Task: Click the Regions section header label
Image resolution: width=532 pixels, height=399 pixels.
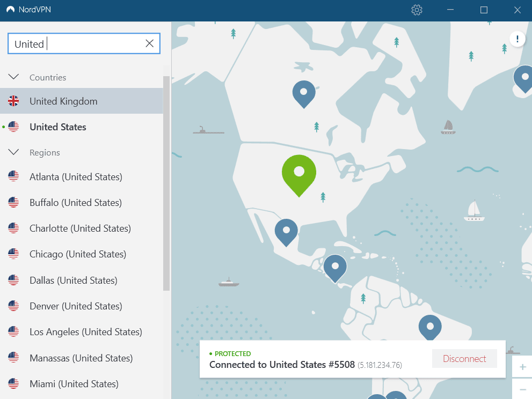Action: tap(45, 152)
